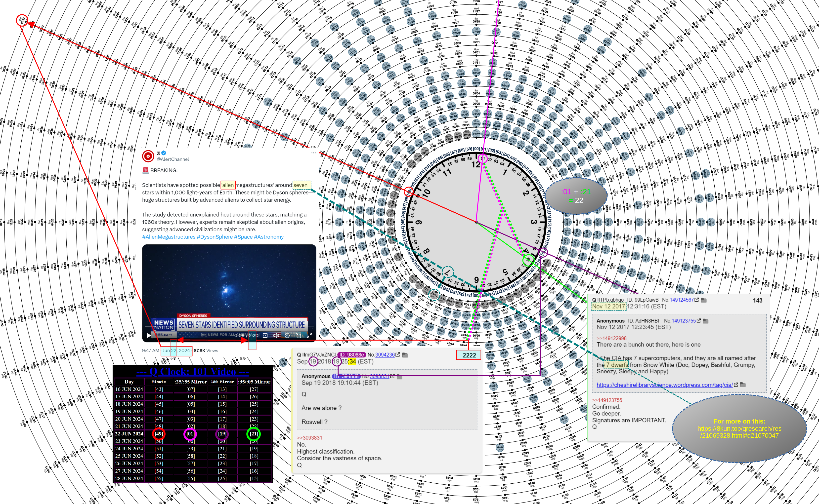Viewport: 819px width, 504px height.
Task: Click the ':25/:55 Mirror' column header
Action: [x=190, y=382]
